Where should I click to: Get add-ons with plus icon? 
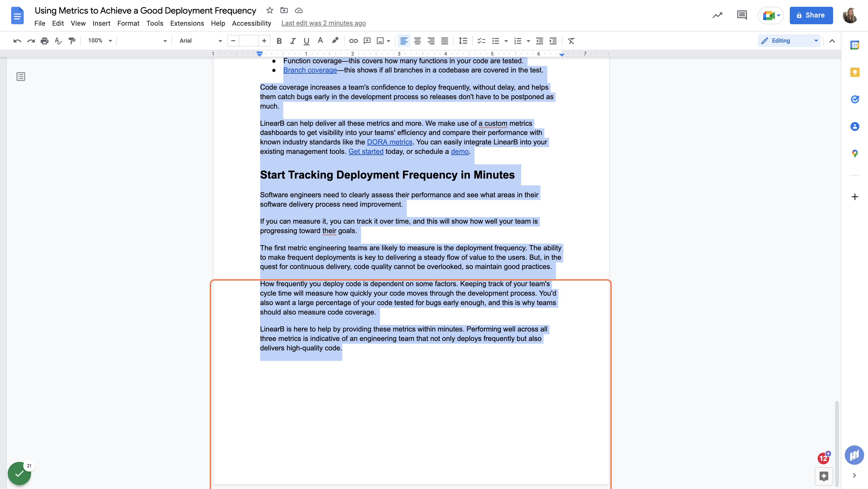pos(854,197)
